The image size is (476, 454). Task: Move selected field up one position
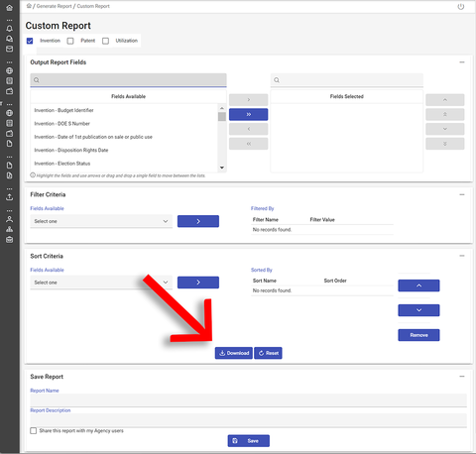coord(445,100)
